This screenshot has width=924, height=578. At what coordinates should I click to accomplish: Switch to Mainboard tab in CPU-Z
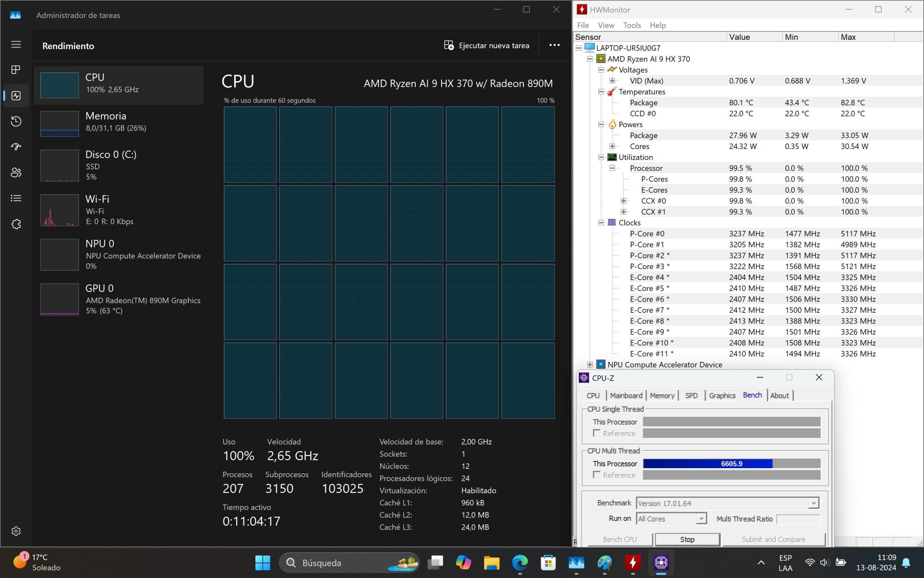626,396
